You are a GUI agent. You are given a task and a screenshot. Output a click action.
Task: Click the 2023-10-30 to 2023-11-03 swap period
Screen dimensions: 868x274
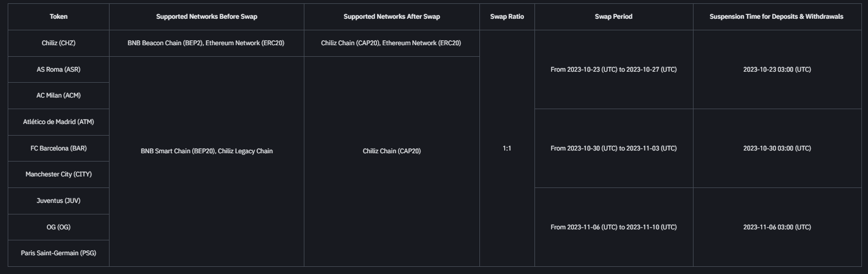coord(613,148)
